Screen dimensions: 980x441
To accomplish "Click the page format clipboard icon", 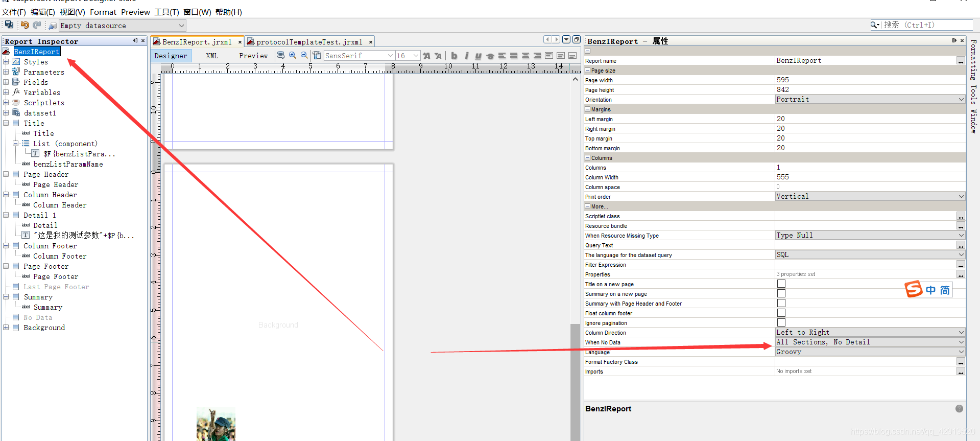I will [317, 55].
